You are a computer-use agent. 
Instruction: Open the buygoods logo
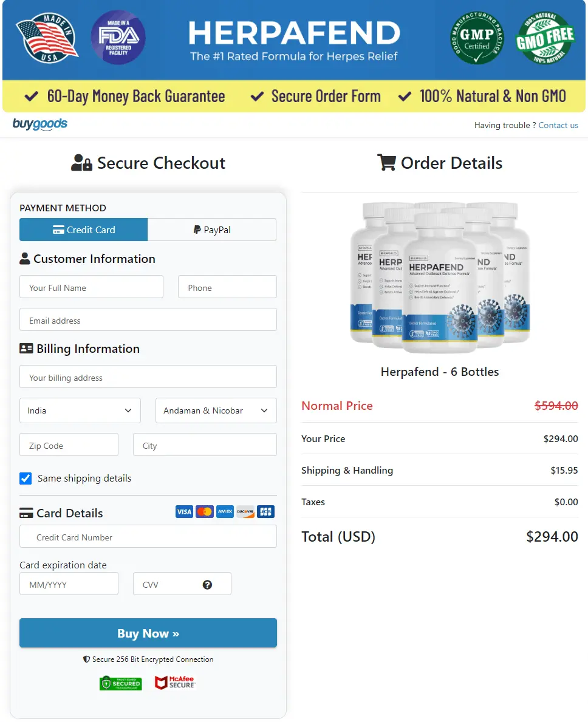click(39, 124)
